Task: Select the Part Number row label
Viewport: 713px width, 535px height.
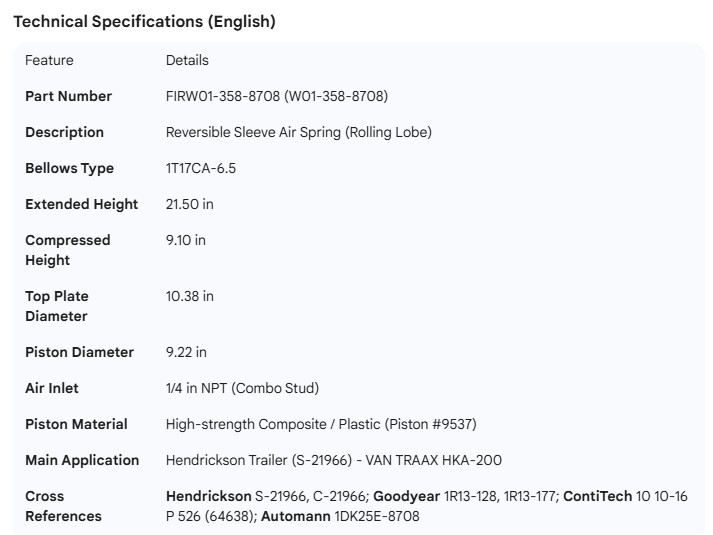Action: [68, 96]
